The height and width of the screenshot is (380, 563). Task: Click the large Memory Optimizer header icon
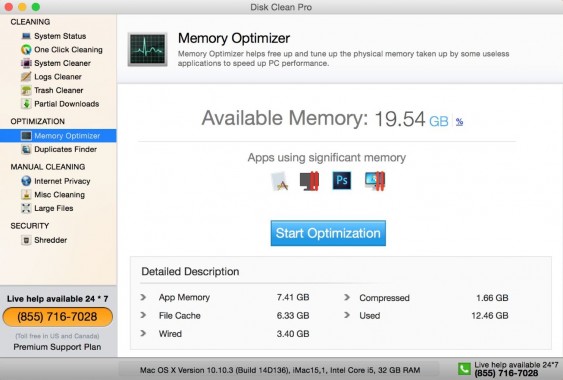pos(148,50)
